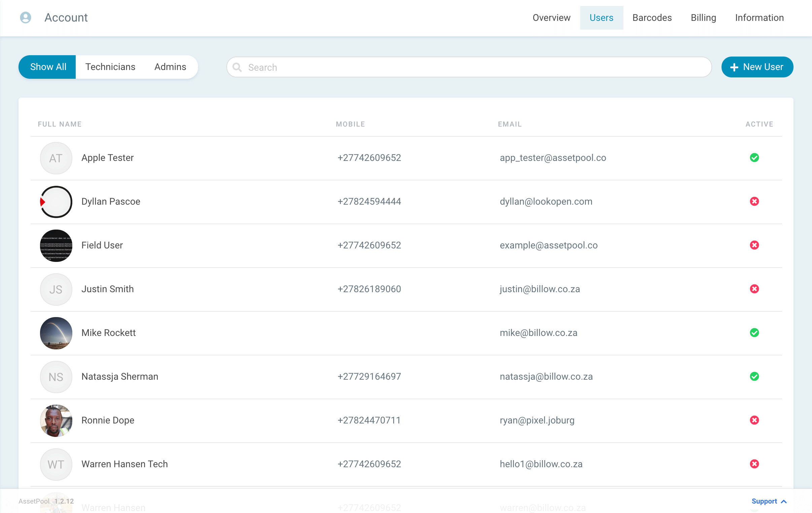Click Warren Hansen Tech's WT avatar

[56, 465]
